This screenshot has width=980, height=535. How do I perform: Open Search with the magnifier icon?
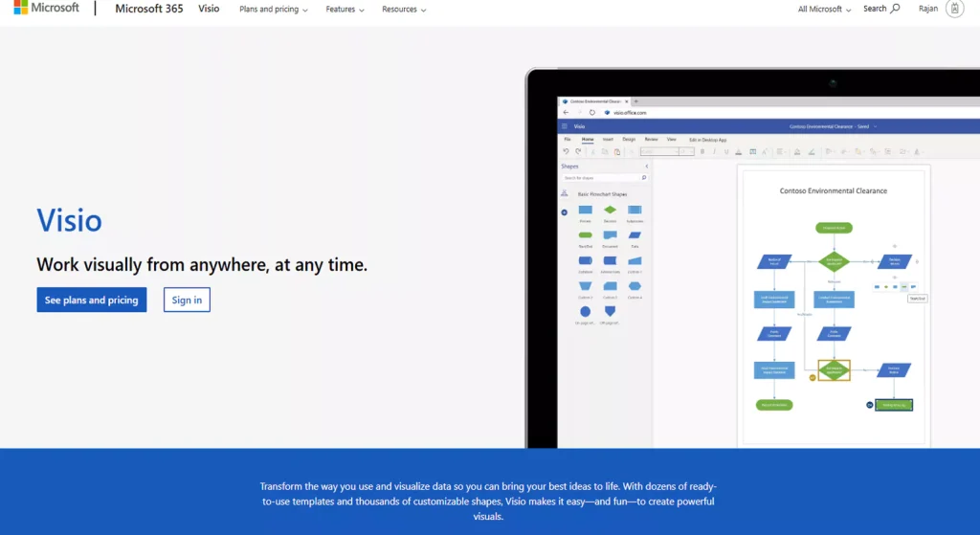(x=881, y=9)
